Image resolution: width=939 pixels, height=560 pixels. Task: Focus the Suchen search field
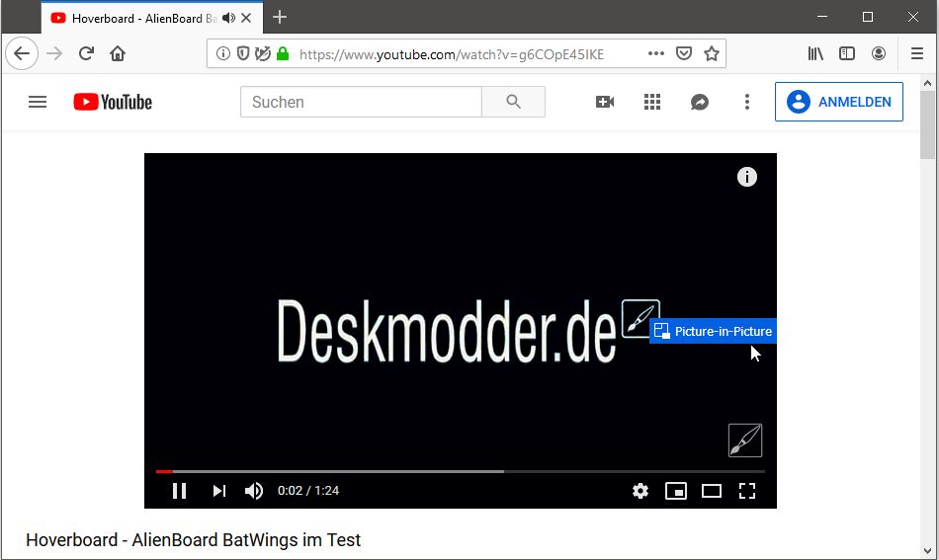click(361, 102)
